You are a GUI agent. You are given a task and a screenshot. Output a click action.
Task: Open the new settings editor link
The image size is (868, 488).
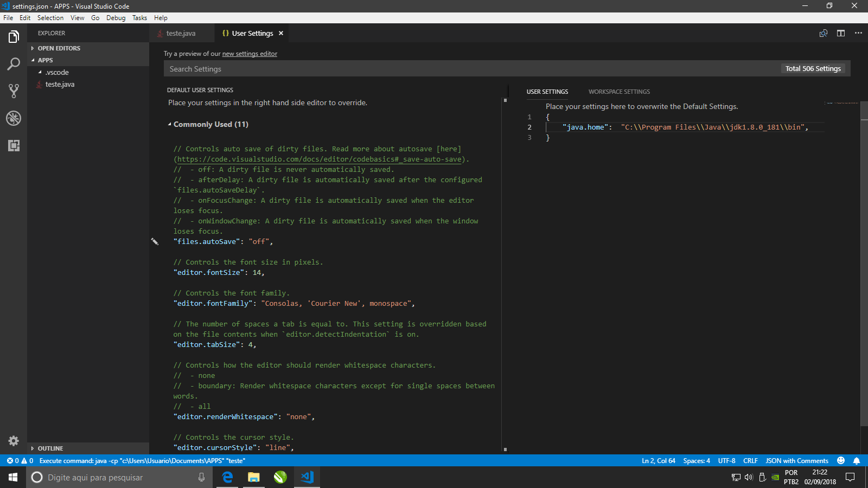pyautogui.click(x=250, y=54)
